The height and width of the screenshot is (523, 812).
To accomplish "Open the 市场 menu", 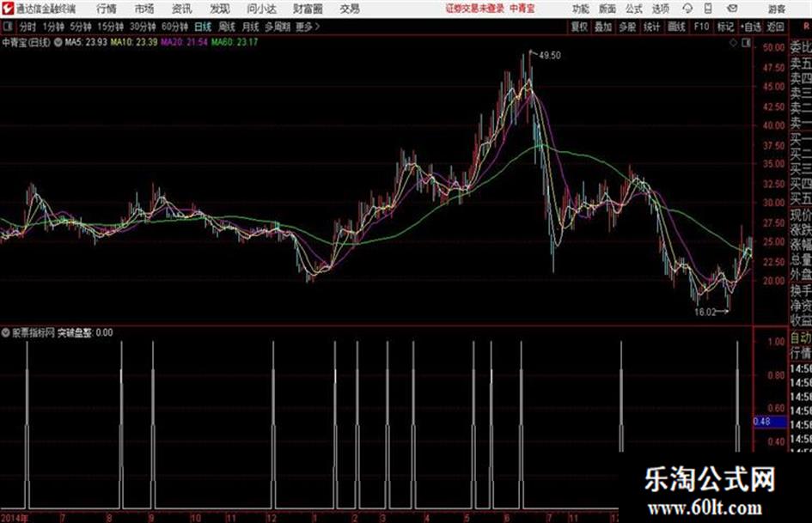I will point(144,9).
